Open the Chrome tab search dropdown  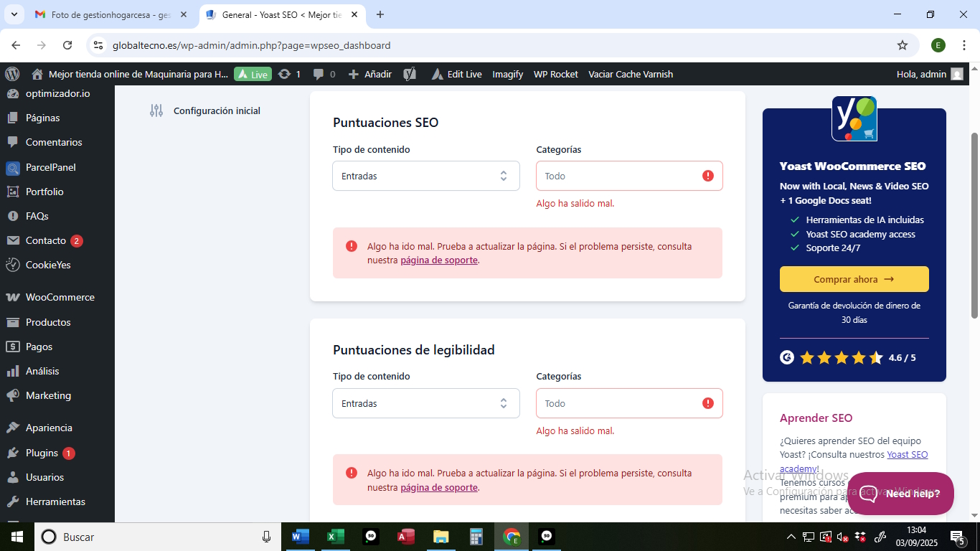click(16, 14)
